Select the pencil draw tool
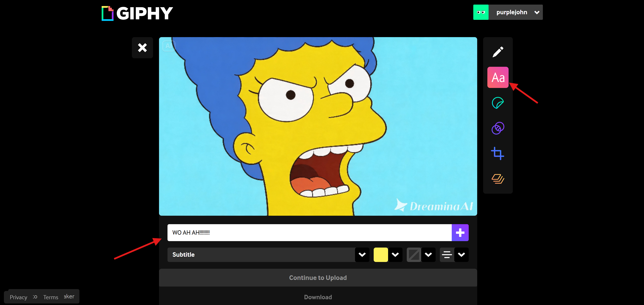Screen dimensions: 644x305 click(x=498, y=52)
